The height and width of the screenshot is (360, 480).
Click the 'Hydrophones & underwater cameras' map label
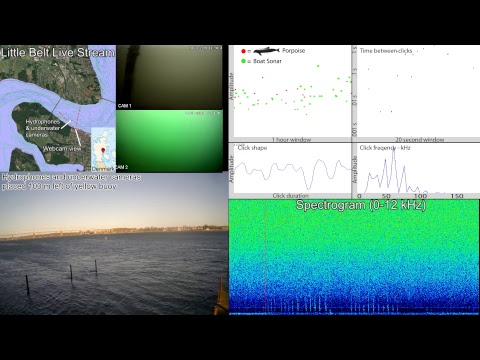(x=43, y=128)
